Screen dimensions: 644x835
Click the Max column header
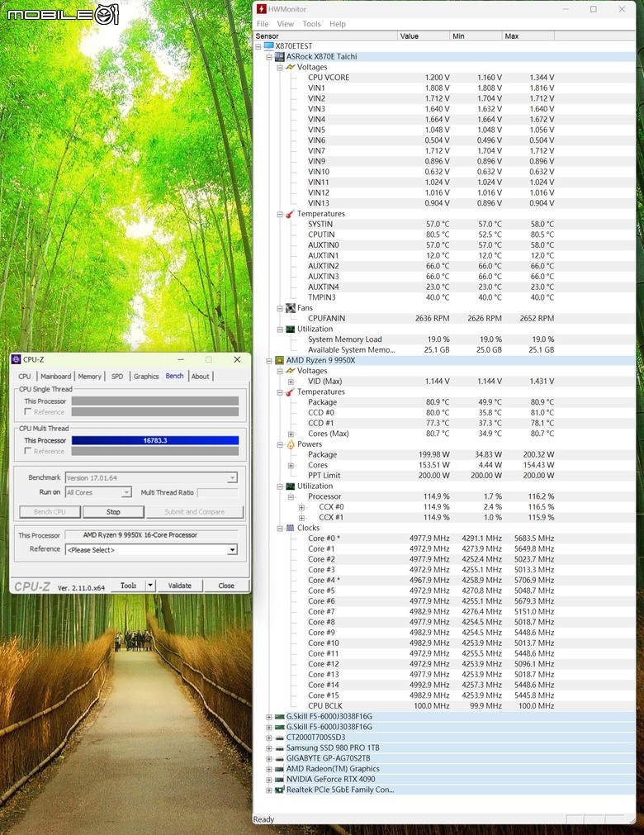(x=528, y=36)
